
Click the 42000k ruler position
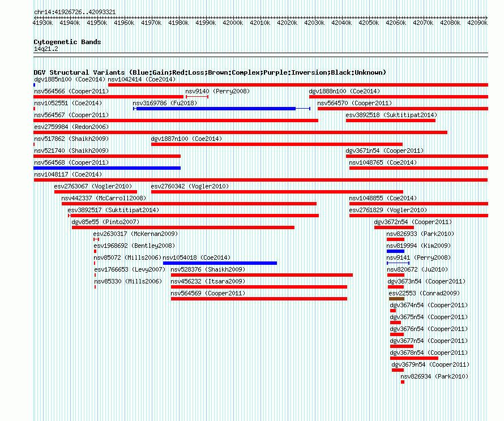pyautogui.click(x=233, y=23)
